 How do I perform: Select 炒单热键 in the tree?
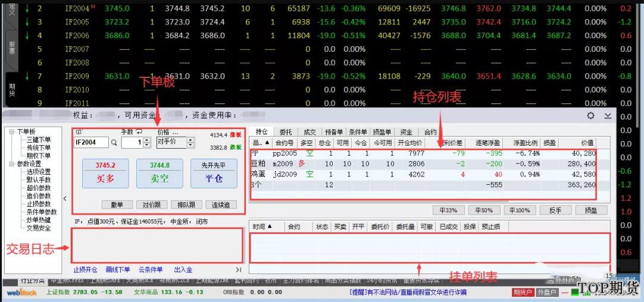point(39,220)
